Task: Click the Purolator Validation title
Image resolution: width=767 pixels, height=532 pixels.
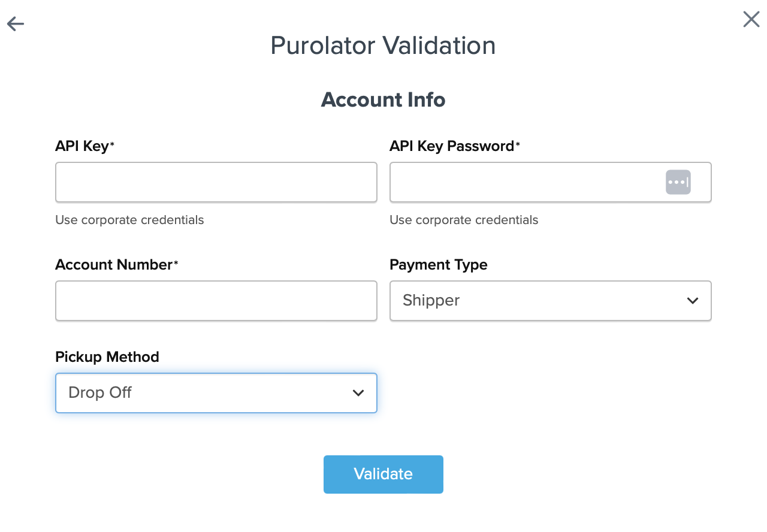Action: point(383,46)
